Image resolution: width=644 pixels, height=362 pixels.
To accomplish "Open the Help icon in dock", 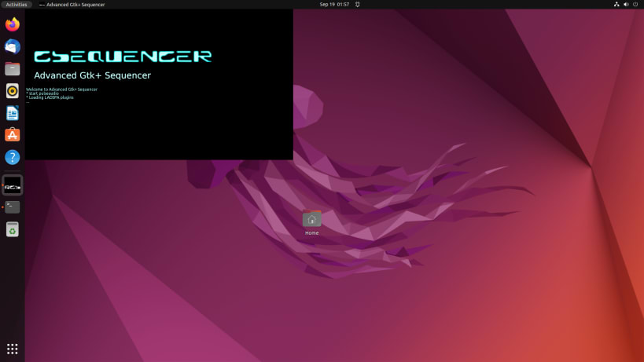I will pyautogui.click(x=13, y=157).
